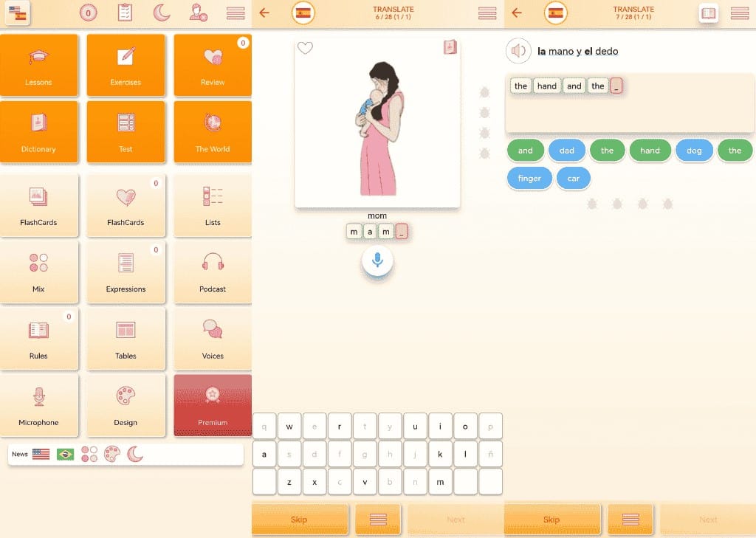Open the language flags selector at top left
756x538 pixels.
pyautogui.click(x=16, y=13)
